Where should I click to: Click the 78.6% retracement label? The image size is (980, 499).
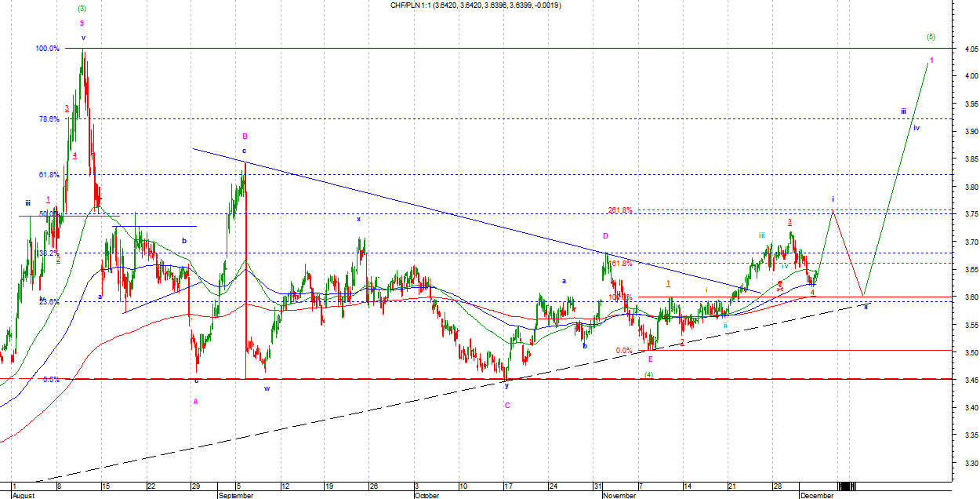(x=49, y=119)
